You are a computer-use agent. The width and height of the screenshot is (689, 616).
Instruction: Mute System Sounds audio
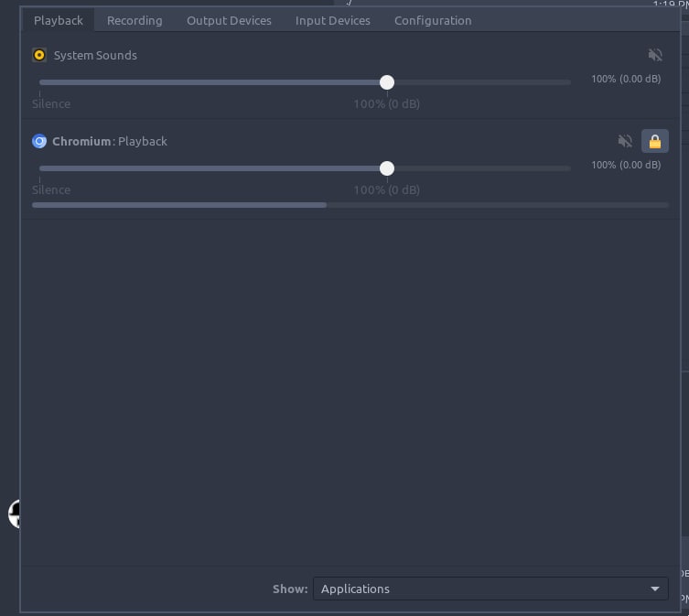pos(655,55)
